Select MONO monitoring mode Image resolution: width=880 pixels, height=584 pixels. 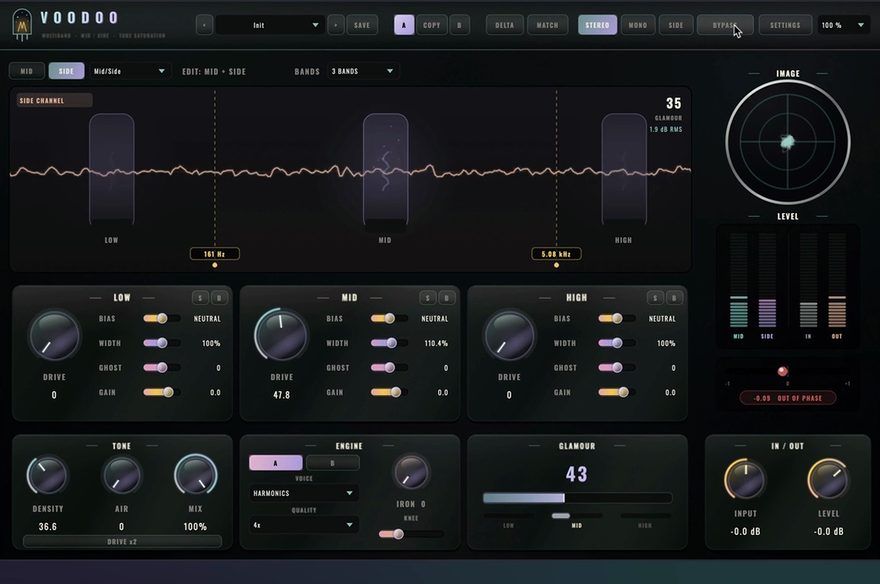tap(638, 25)
